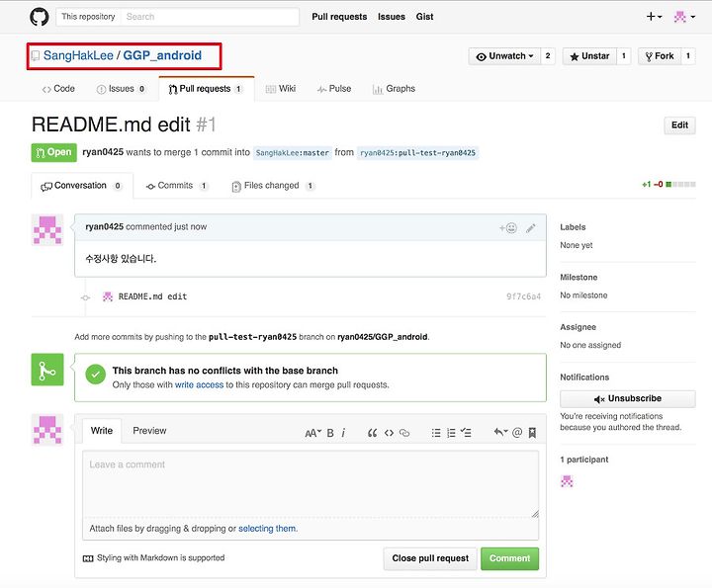Insert a link with the link icon

pos(404,433)
